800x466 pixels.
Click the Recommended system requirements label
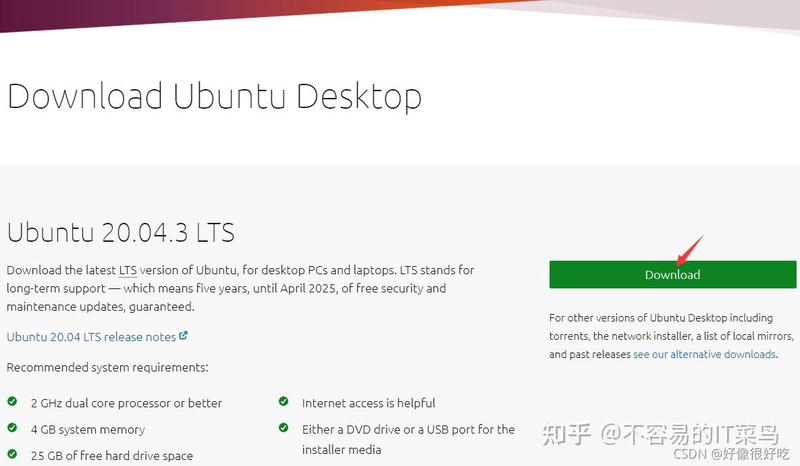click(108, 367)
